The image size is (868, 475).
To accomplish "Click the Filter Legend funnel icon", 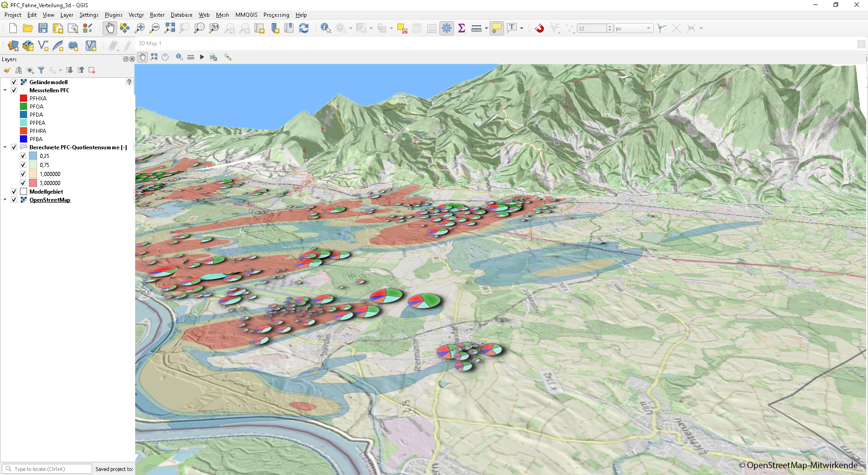I will click(41, 70).
